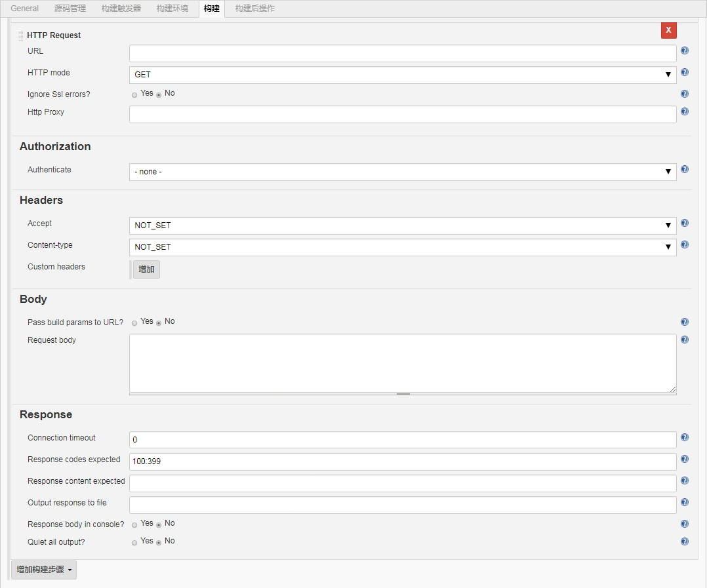Set Quiet all output to Yes
This screenshot has width=707, height=588.
click(x=134, y=543)
